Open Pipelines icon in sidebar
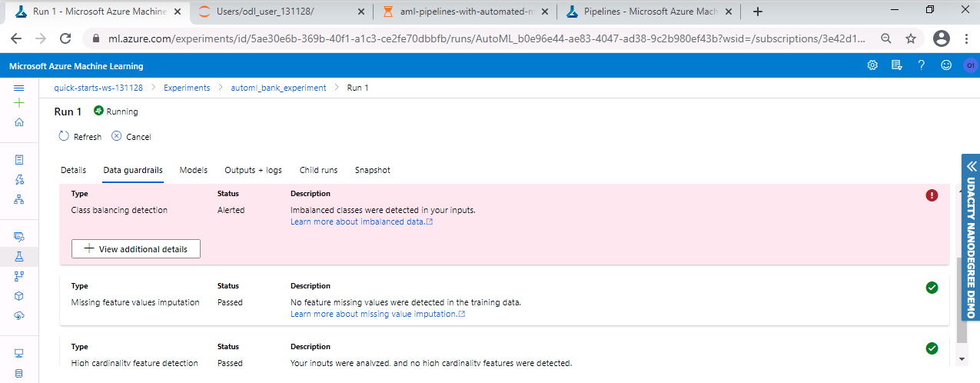The image size is (980, 383). tap(19, 276)
